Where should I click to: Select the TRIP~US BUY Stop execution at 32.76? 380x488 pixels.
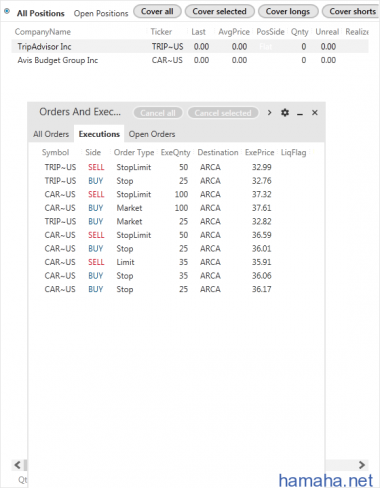176,181
